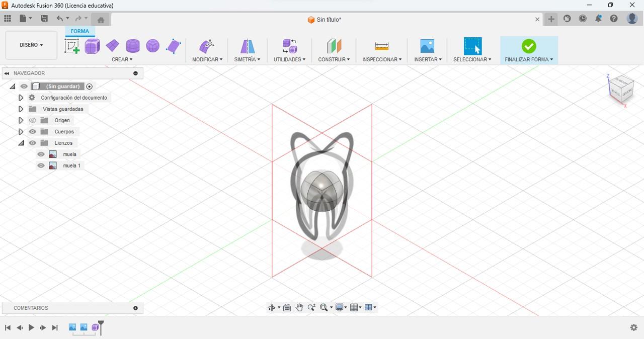Open the user profile avatar
The width and height of the screenshot is (644, 339).
click(632, 19)
